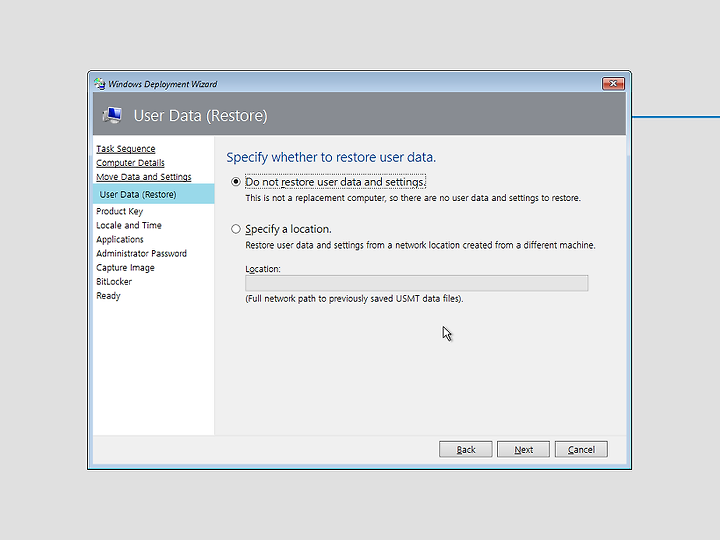720x540 pixels.
Task: Click the Product Key sidebar step
Action: pyautogui.click(x=119, y=211)
